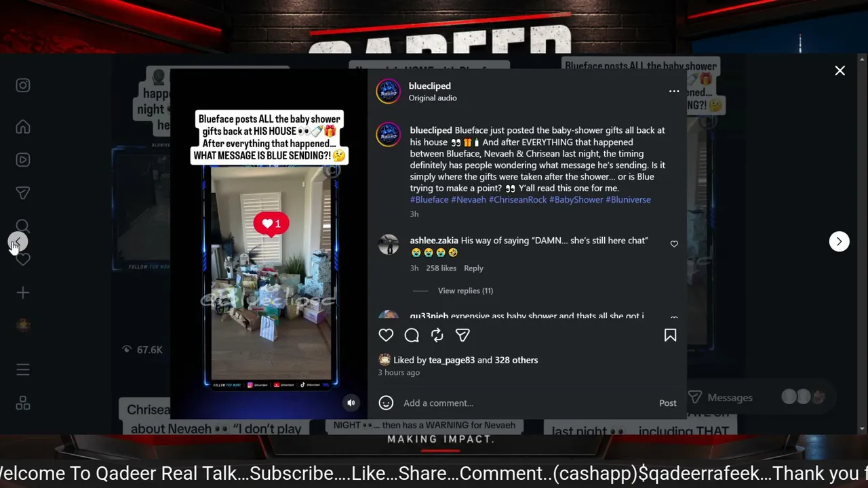This screenshot has width=868, height=488.
Task: Open more options three-dot menu for post
Action: [x=674, y=91]
